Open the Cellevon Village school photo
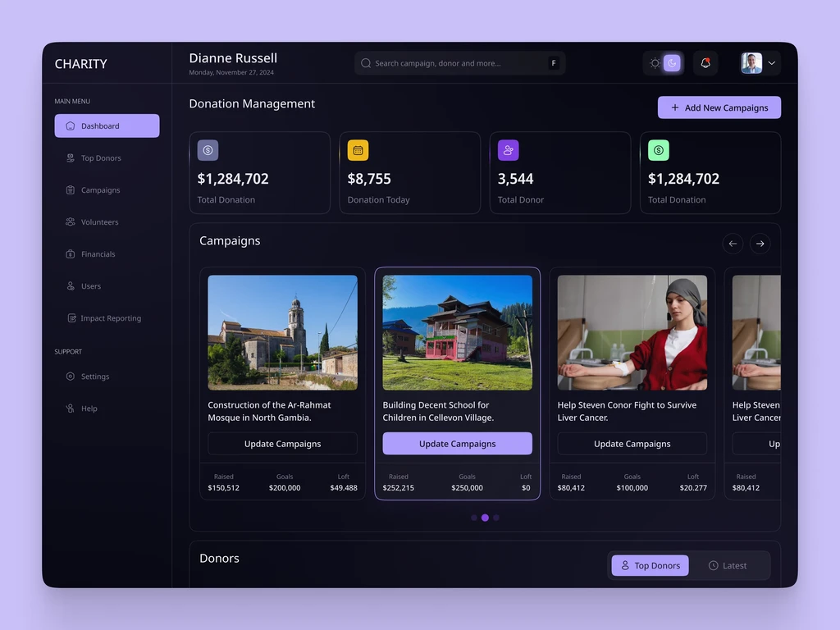Screen dimensions: 840x630 pyautogui.click(x=457, y=333)
